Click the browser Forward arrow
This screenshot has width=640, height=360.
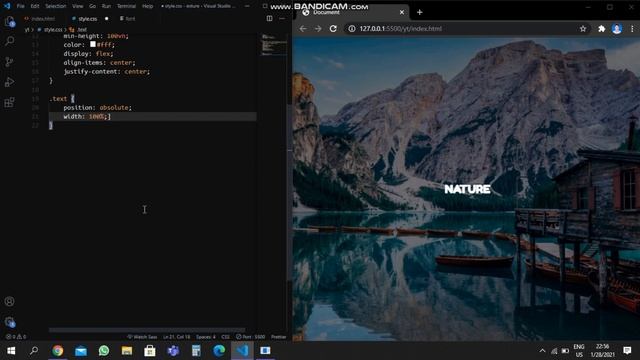click(x=318, y=29)
